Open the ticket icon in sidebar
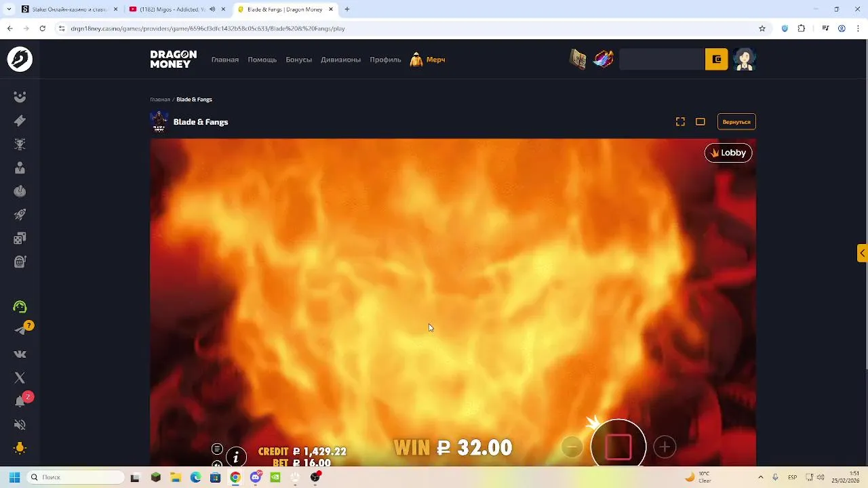 pyautogui.click(x=20, y=121)
